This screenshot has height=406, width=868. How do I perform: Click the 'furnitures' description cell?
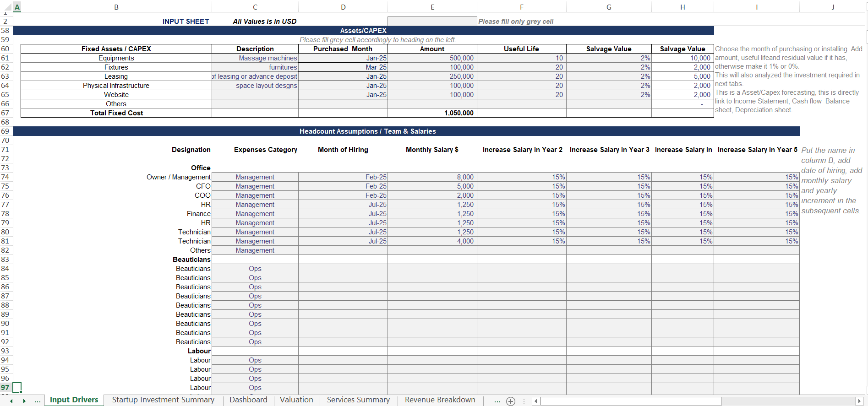[x=255, y=67]
